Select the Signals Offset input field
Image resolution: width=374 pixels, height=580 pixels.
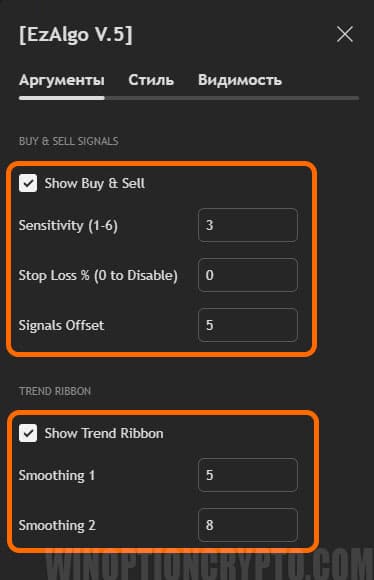click(x=248, y=325)
